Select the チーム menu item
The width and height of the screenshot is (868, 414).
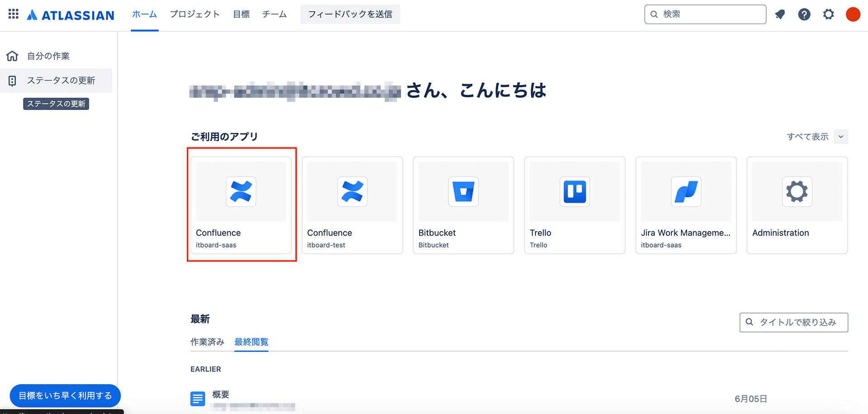[274, 14]
